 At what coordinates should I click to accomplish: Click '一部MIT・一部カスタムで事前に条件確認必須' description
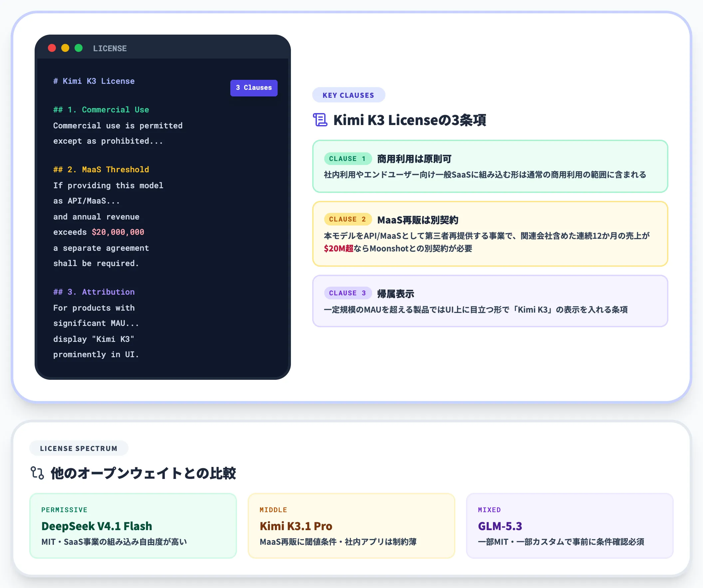click(x=561, y=542)
